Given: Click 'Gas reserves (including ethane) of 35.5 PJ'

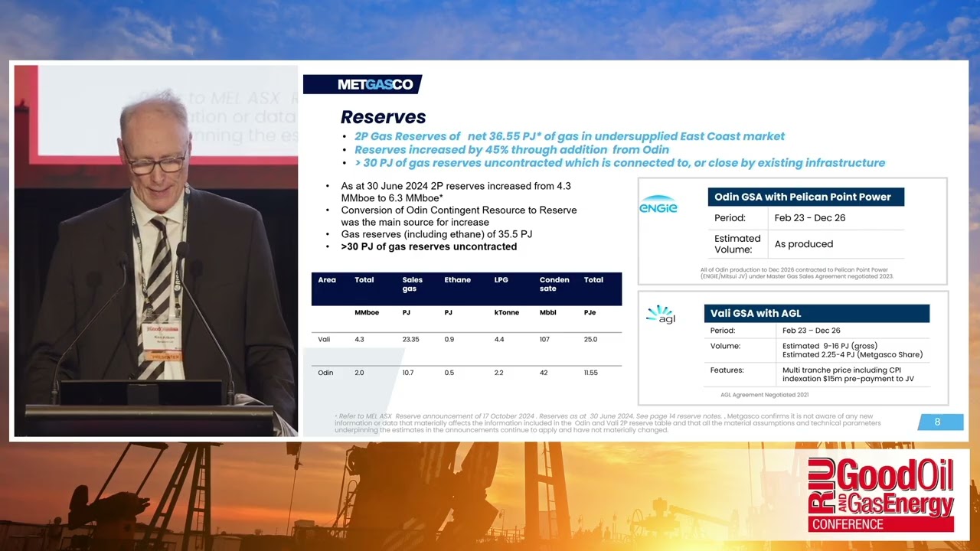Looking at the screenshot, I should [x=436, y=234].
